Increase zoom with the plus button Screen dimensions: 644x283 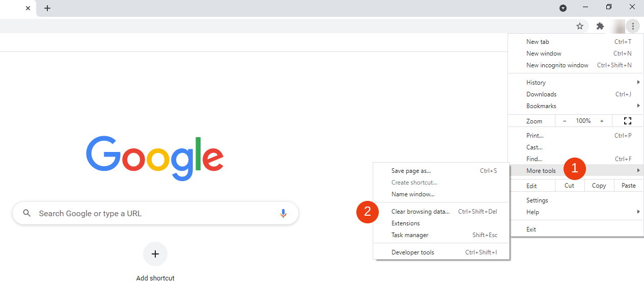(602, 121)
